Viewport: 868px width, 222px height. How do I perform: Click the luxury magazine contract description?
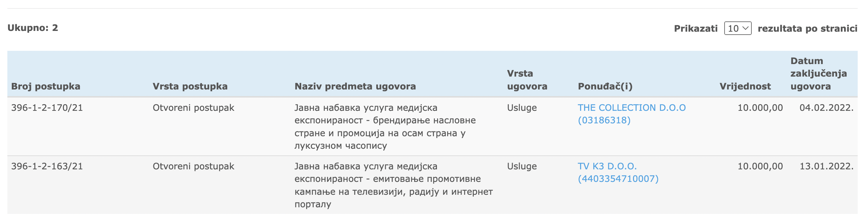385,127
